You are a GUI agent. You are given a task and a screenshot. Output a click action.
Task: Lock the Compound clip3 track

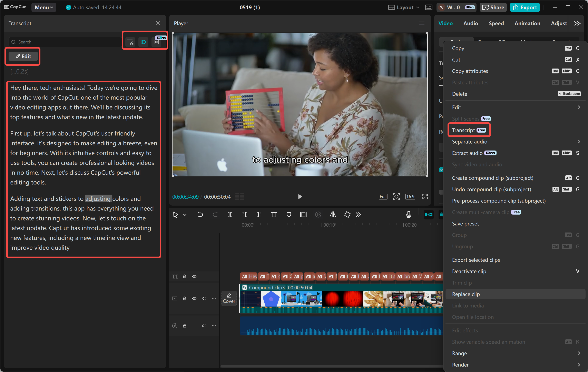coord(184,298)
